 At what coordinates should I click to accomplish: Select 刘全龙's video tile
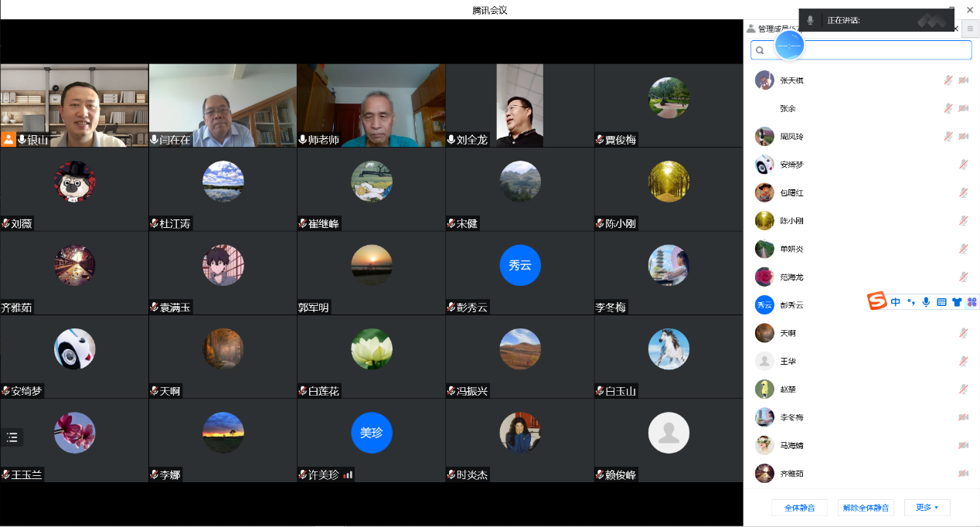pyautogui.click(x=519, y=105)
